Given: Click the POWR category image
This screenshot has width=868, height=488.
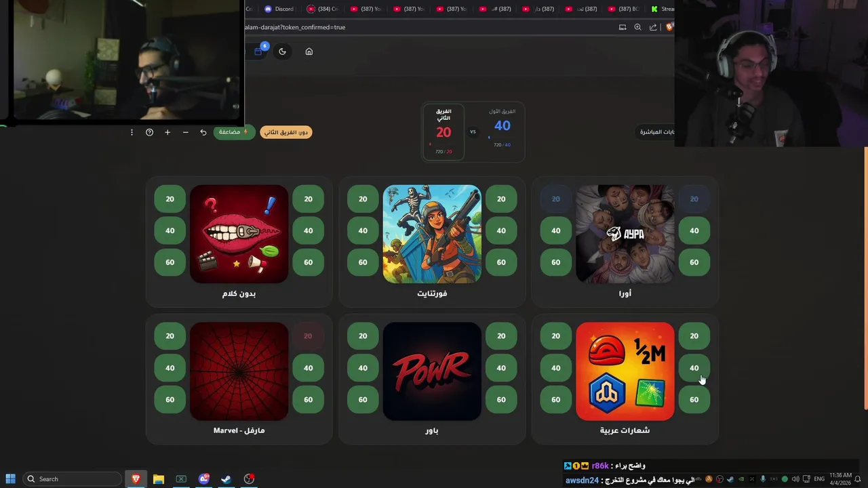Looking at the screenshot, I should tap(432, 371).
